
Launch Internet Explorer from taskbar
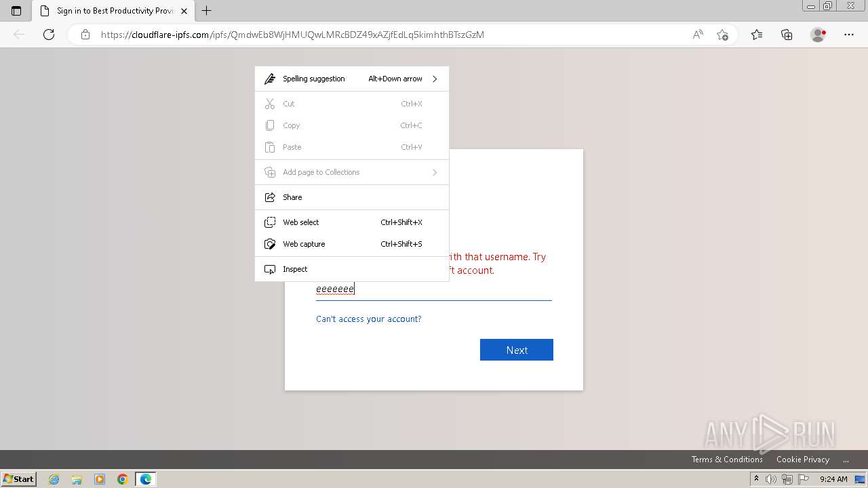pyautogui.click(x=54, y=479)
